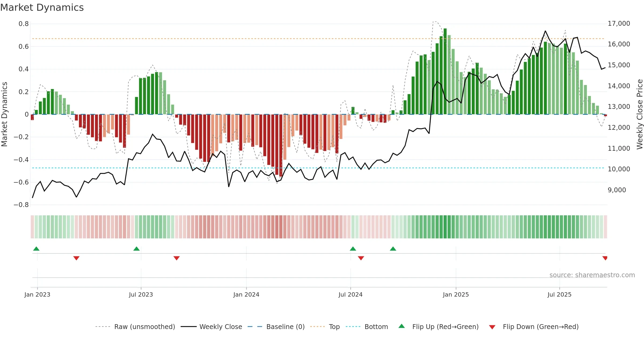The image size is (644, 362).
Task: Toggle the Top threshold legend item
Action: pyautogui.click(x=325, y=327)
